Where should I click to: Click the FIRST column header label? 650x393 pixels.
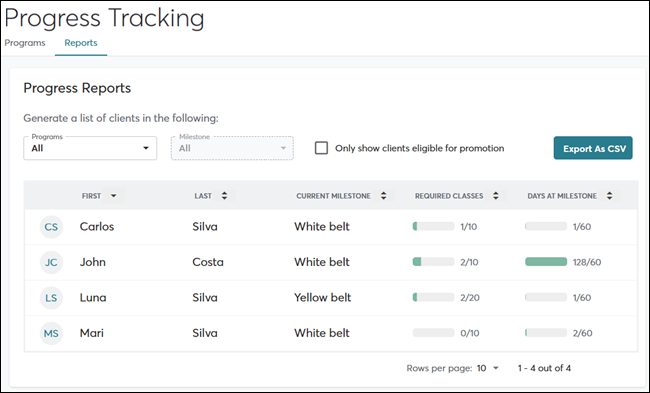point(91,196)
